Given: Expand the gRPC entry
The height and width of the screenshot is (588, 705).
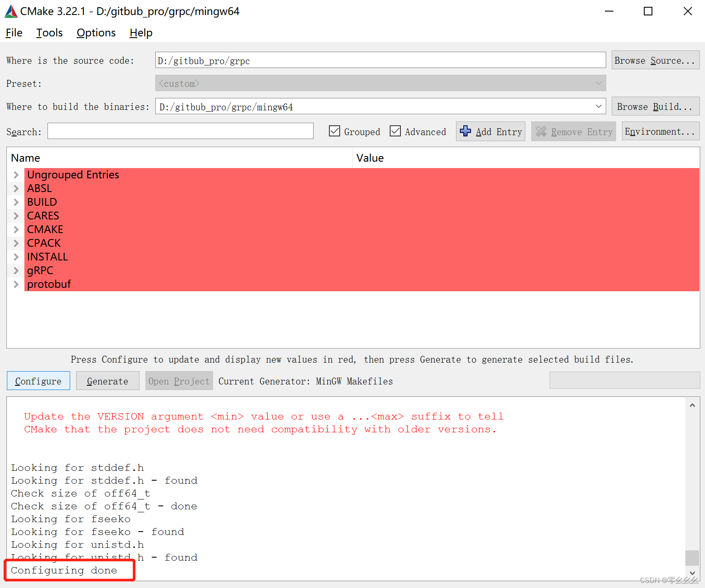Looking at the screenshot, I should [x=16, y=270].
